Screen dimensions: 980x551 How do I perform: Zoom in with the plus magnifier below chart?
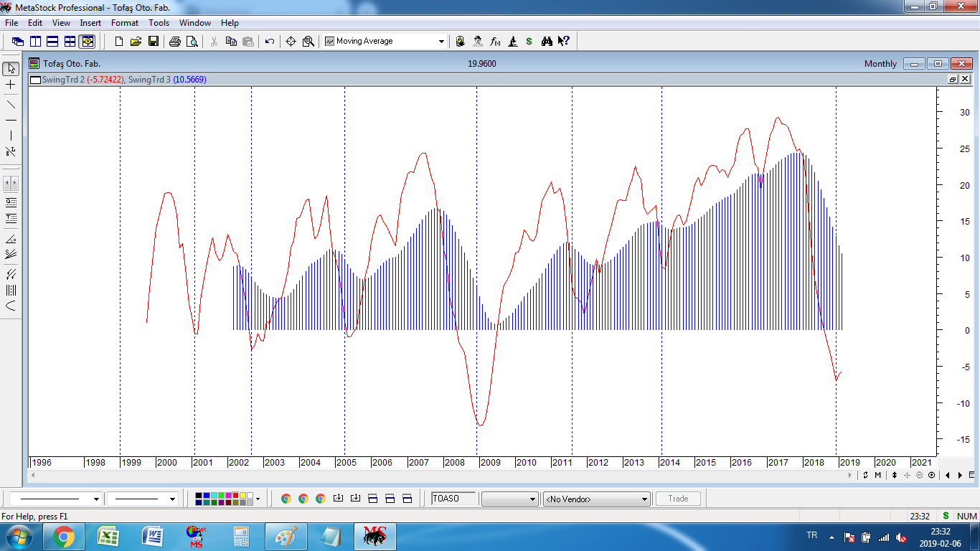point(931,475)
